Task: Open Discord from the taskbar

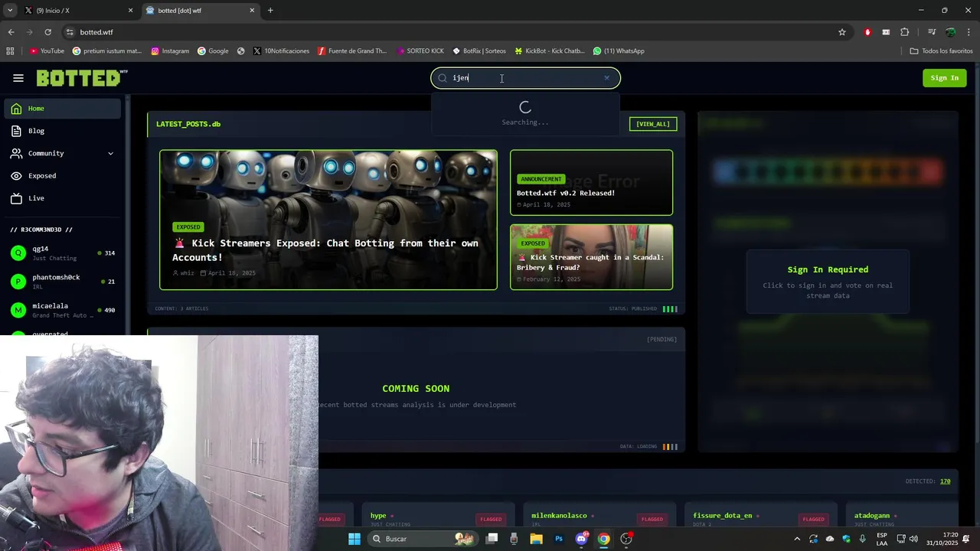Action: pyautogui.click(x=581, y=539)
